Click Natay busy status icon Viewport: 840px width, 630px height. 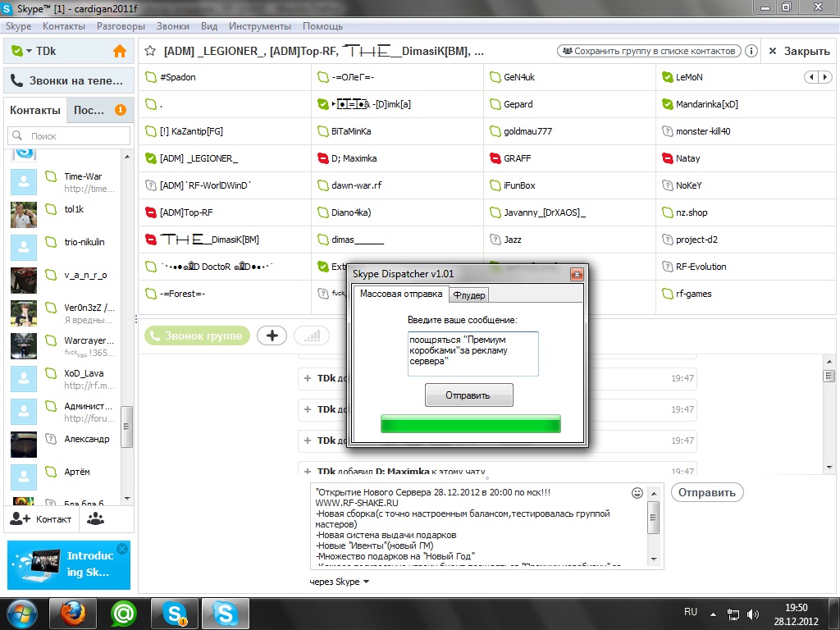click(668, 158)
